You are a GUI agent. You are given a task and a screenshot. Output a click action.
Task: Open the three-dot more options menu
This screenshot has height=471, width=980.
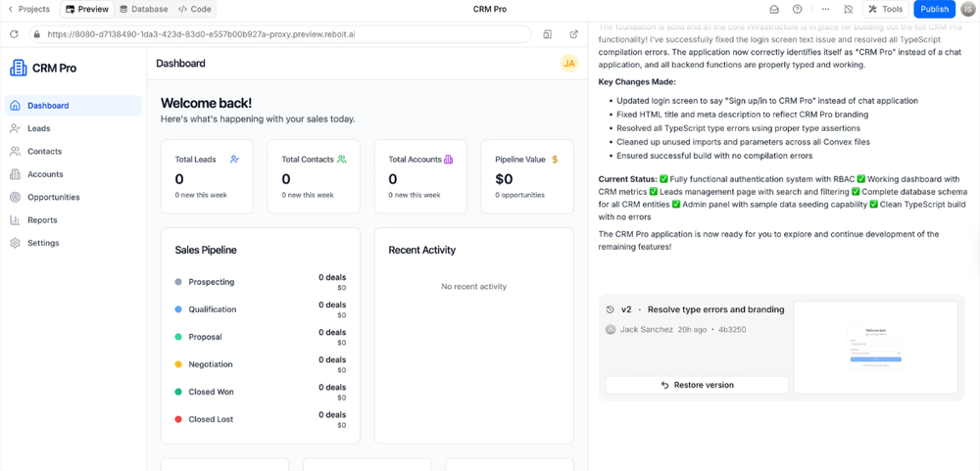pos(825,9)
